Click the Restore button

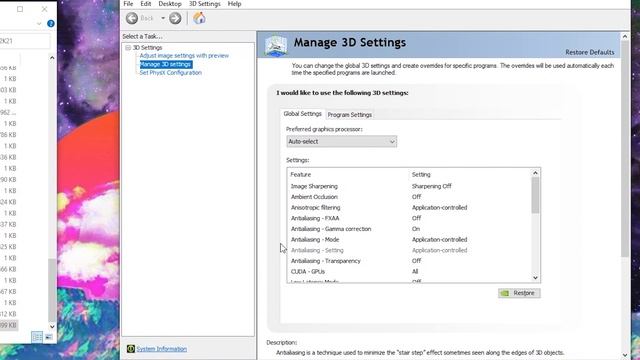[519, 293]
